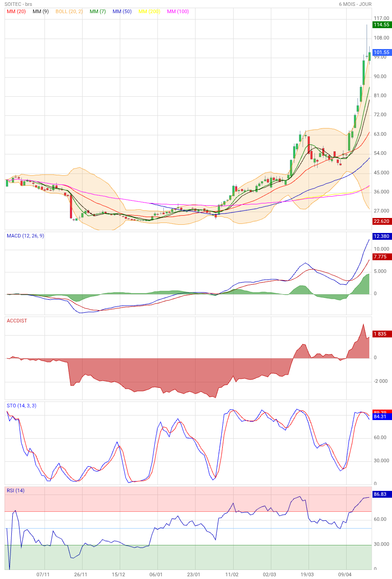
Task: Click the MM (7) legend label
Action: point(98,11)
